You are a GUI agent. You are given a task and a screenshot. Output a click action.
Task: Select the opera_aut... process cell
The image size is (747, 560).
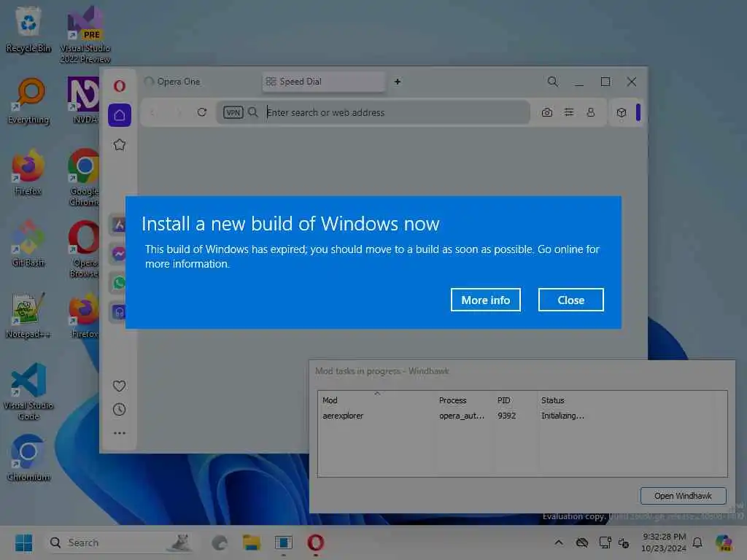(462, 416)
